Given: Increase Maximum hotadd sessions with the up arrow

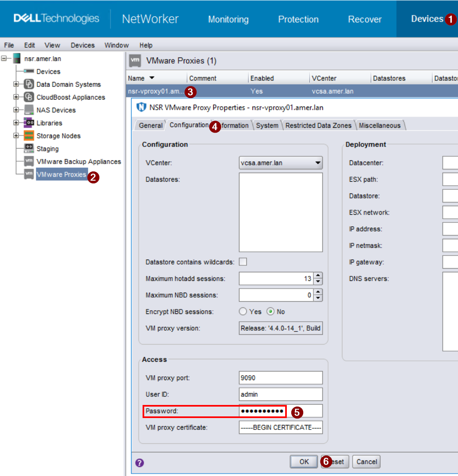Looking at the screenshot, I should [x=319, y=276].
